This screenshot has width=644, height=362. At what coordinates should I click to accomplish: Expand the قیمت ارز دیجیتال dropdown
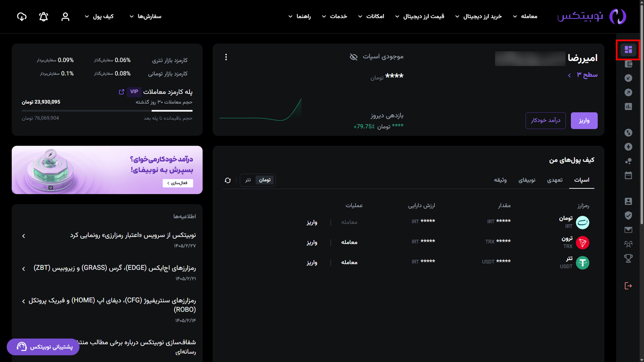[420, 16]
